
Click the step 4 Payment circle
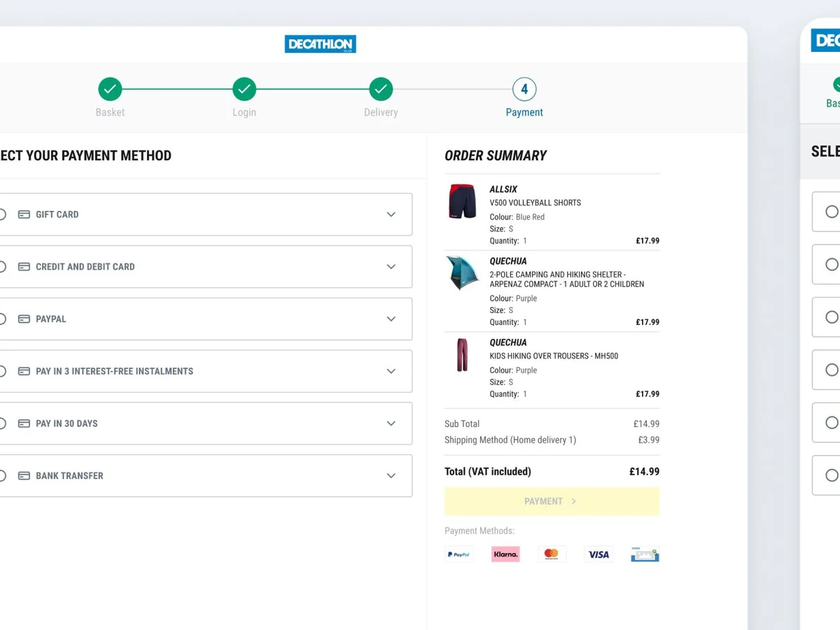524,89
